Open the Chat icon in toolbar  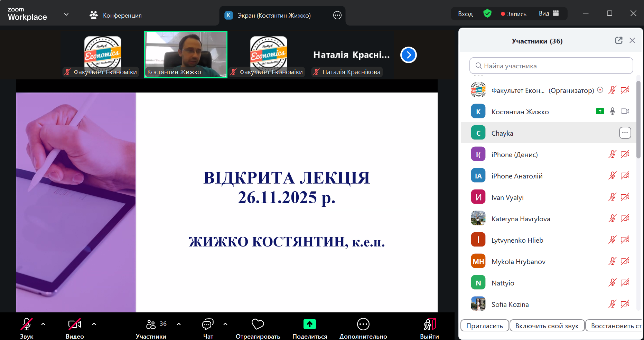(x=208, y=324)
